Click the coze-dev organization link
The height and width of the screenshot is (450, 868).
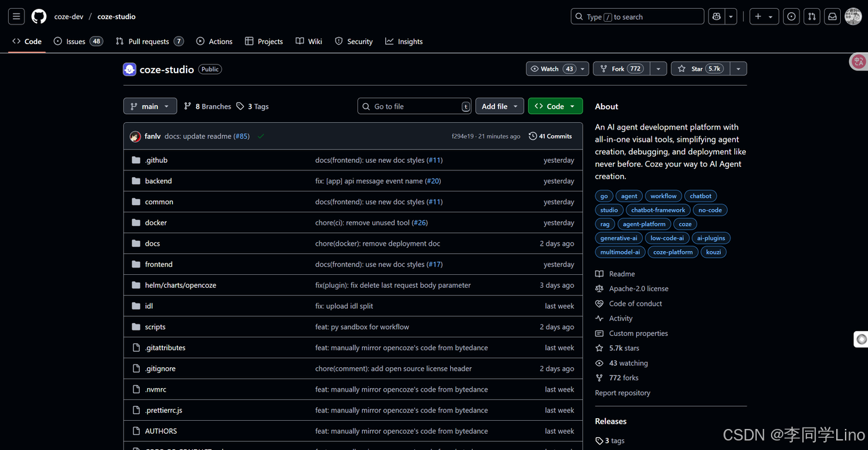click(x=68, y=16)
